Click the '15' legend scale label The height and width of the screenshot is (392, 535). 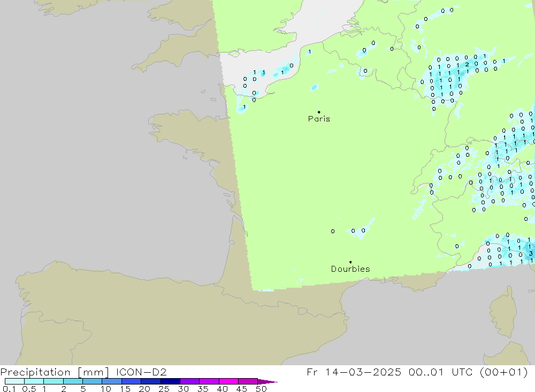(125, 389)
